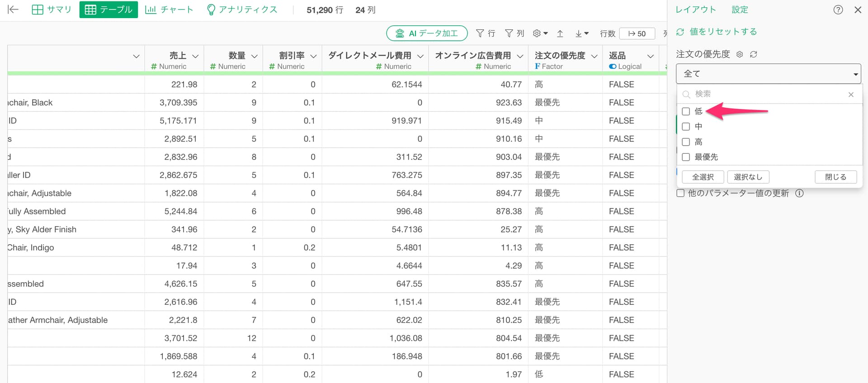Expand the 返品 column menu

click(651, 56)
